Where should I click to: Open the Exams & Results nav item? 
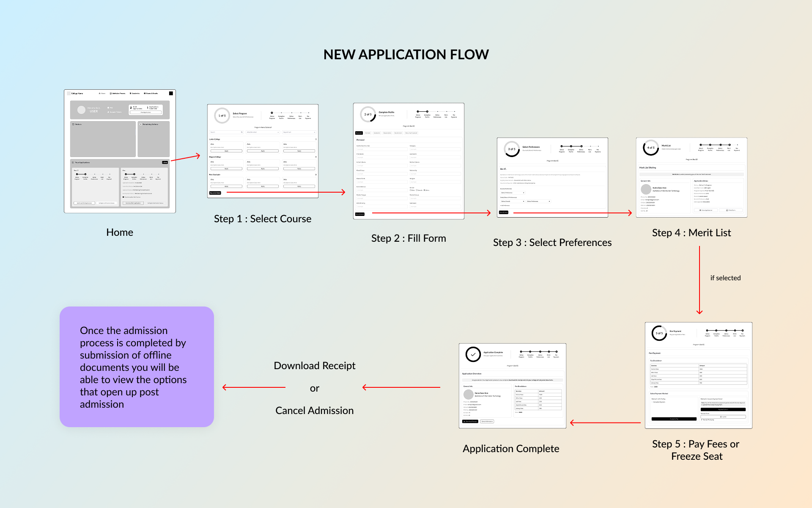[151, 93]
